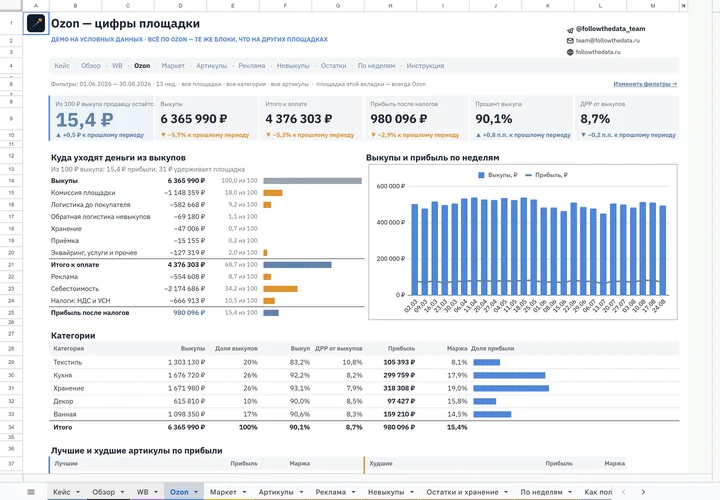Open the all sheets list hamburger icon
The height and width of the screenshot is (500, 720).
[31, 492]
